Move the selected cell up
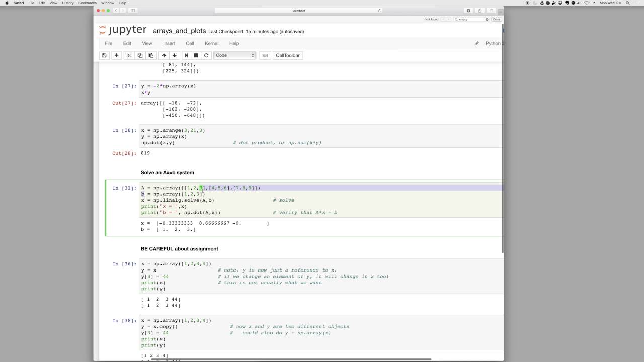The image size is (644, 362). pos(164,55)
